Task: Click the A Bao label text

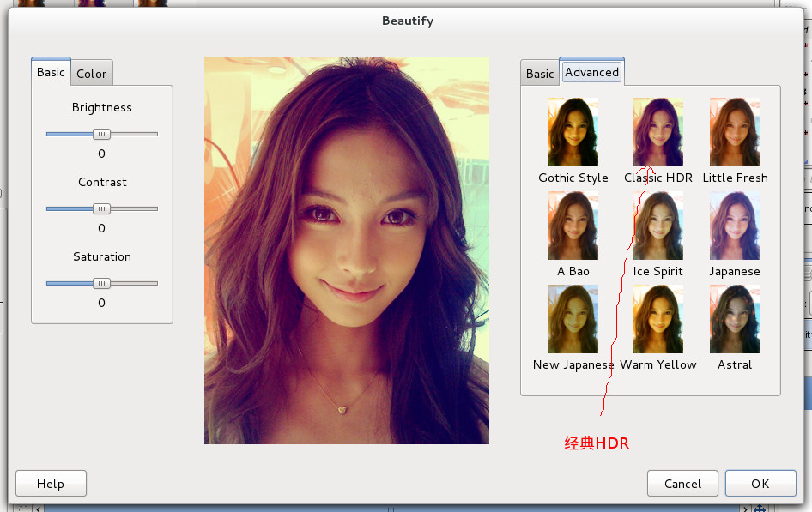Action: (573, 271)
